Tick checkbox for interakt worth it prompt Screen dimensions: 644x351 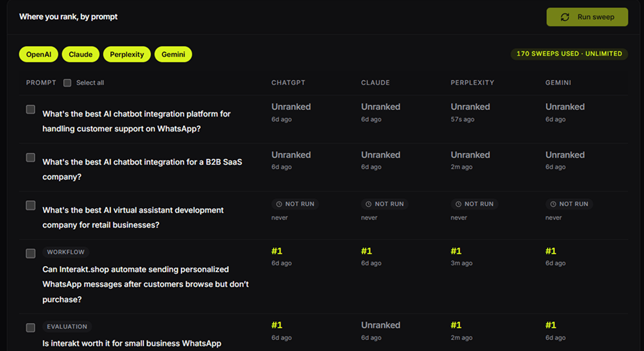(x=30, y=328)
